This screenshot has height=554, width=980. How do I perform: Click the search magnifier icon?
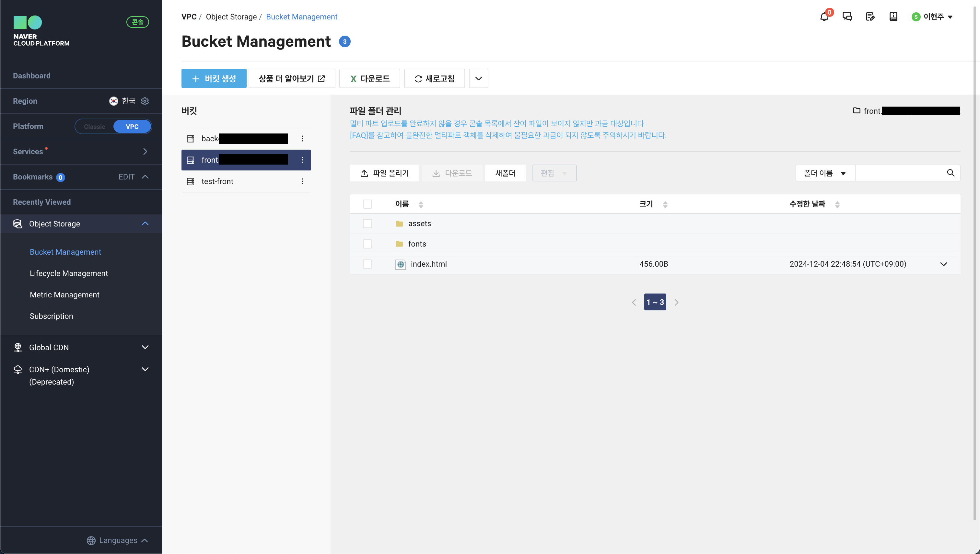click(x=950, y=173)
